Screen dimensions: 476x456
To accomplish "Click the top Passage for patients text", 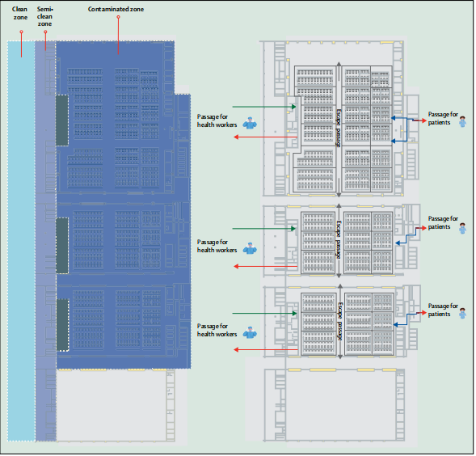I will click(443, 119).
